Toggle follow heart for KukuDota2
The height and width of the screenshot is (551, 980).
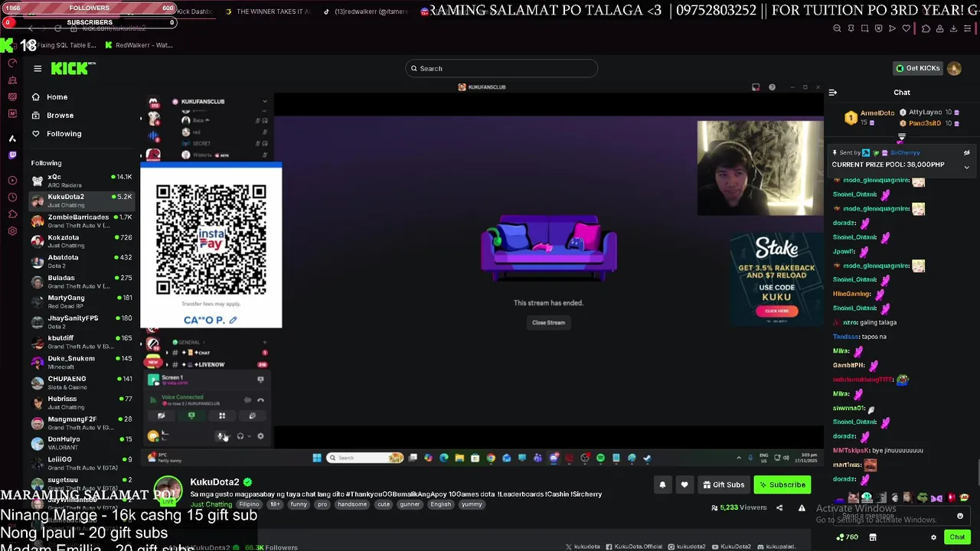[x=684, y=484]
